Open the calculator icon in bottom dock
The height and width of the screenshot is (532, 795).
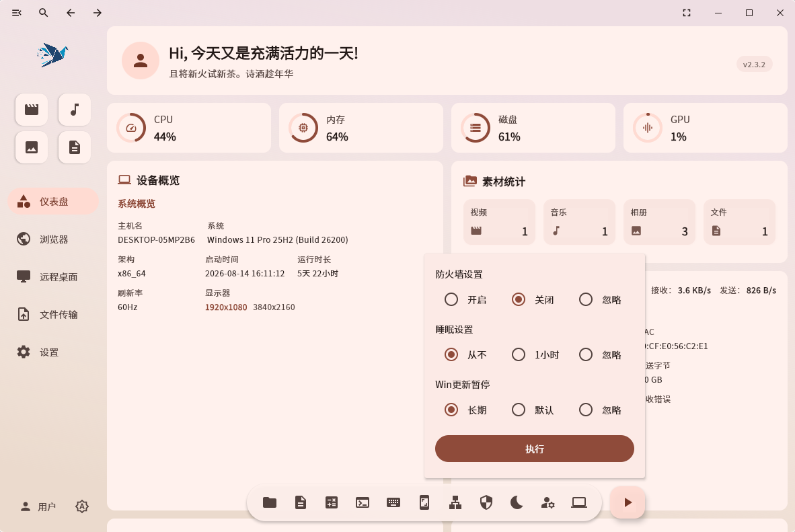coord(332,502)
